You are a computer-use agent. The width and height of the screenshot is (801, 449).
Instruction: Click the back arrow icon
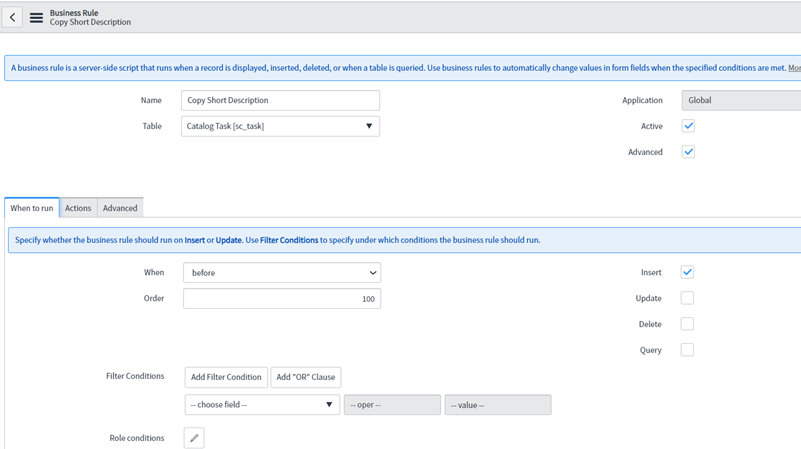(x=12, y=17)
